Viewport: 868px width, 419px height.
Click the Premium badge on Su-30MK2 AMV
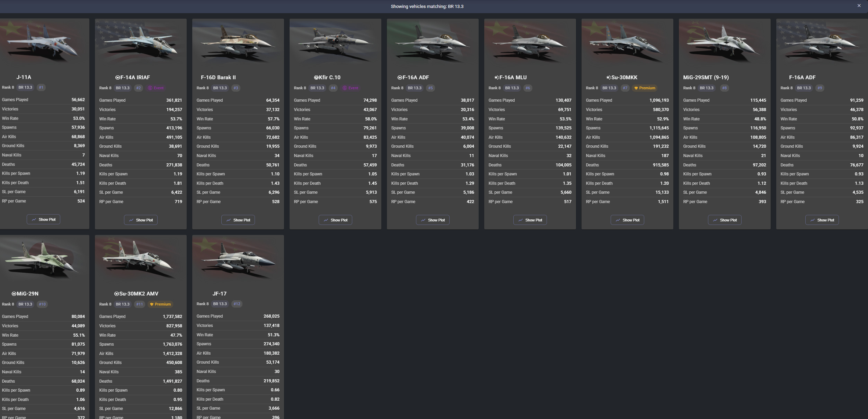160,304
